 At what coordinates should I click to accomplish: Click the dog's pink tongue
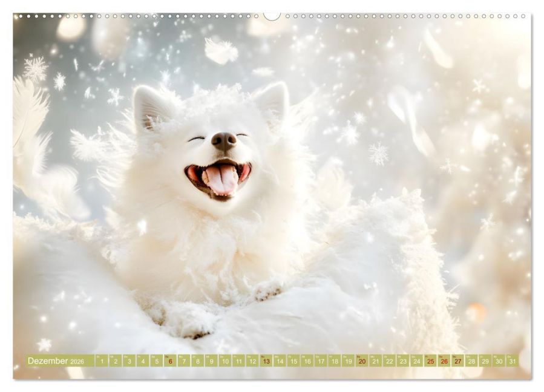219,179
